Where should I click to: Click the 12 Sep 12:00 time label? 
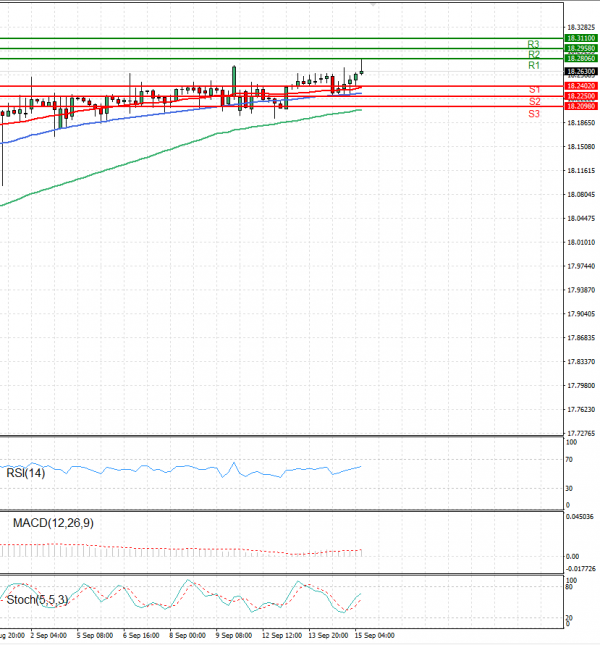(x=282, y=636)
